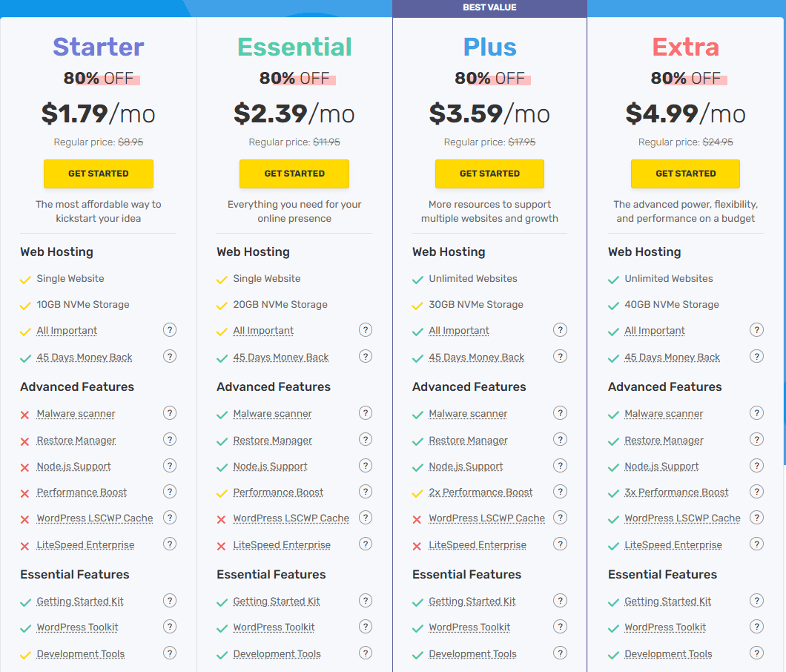786x672 pixels.
Task: Choose Get Started for the Essential plan
Action: pos(294,174)
